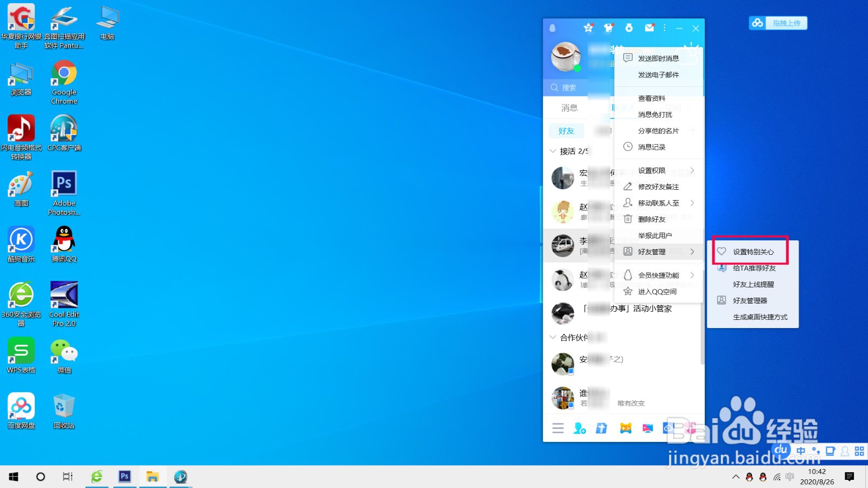Open the Tencent video icon in QQ bottom bar
Screen dimensions: 868x488
[x=648, y=428]
